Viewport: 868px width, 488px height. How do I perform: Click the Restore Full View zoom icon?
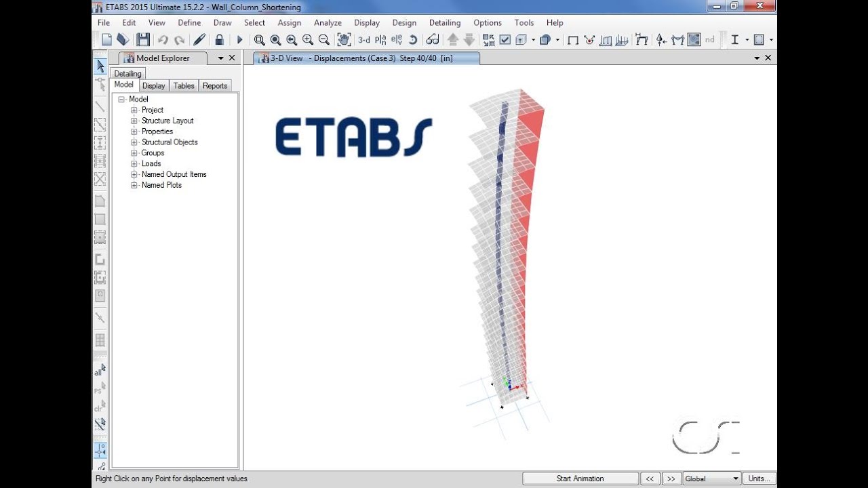(x=275, y=40)
